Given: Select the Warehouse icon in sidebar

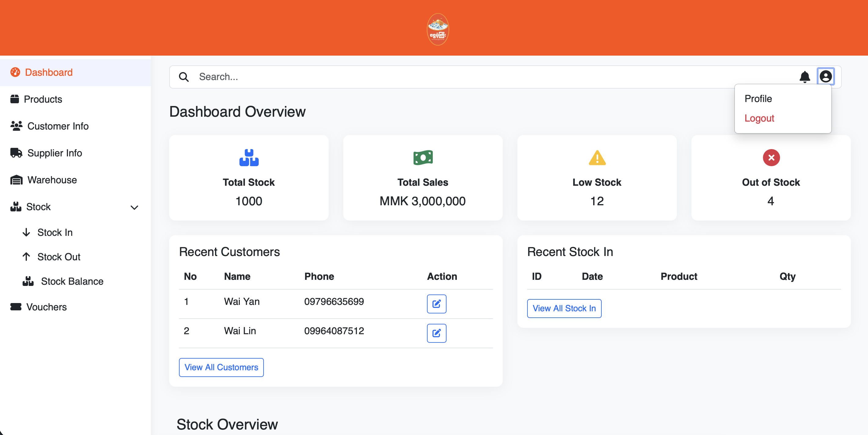Looking at the screenshot, I should pyautogui.click(x=16, y=180).
